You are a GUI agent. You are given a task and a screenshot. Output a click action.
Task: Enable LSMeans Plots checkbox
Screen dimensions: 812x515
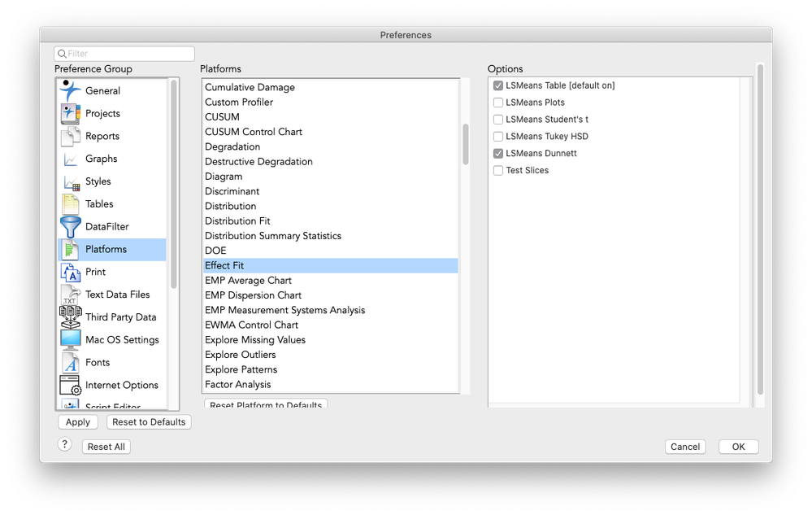pos(498,103)
